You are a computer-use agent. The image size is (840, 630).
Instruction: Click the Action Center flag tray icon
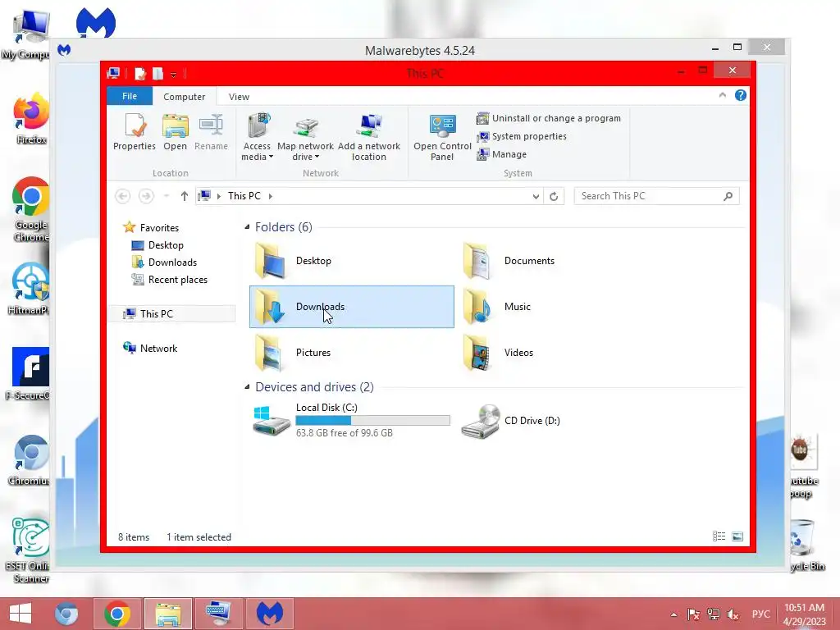point(693,614)
